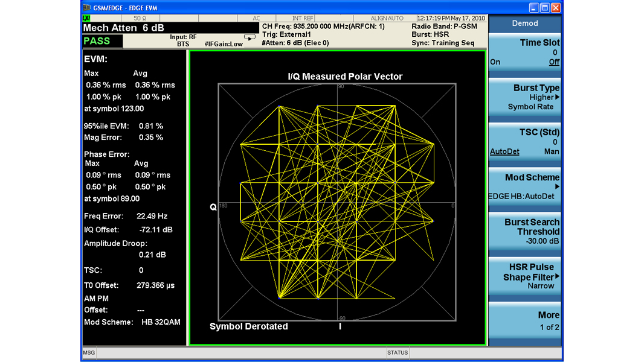
Task: Click the app icon in the title bar
Action: (x=87, y=8)
